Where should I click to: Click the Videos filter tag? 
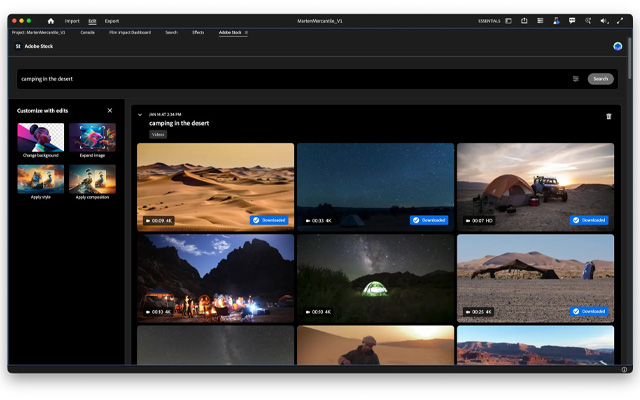point(158,134)
